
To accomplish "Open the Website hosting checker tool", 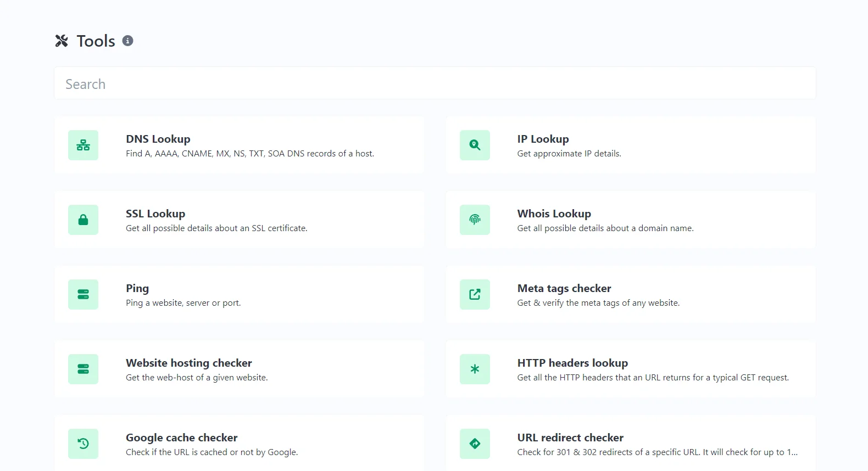I will point(239,369).
